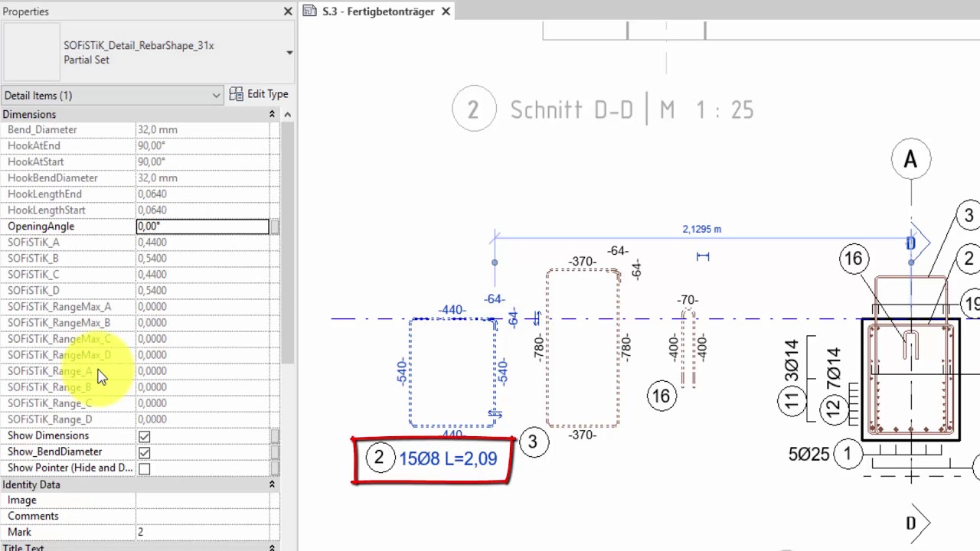Click associate button on Show Dimensions row
The height and width of the screenshot is (551, 980).
coord(275,436)
